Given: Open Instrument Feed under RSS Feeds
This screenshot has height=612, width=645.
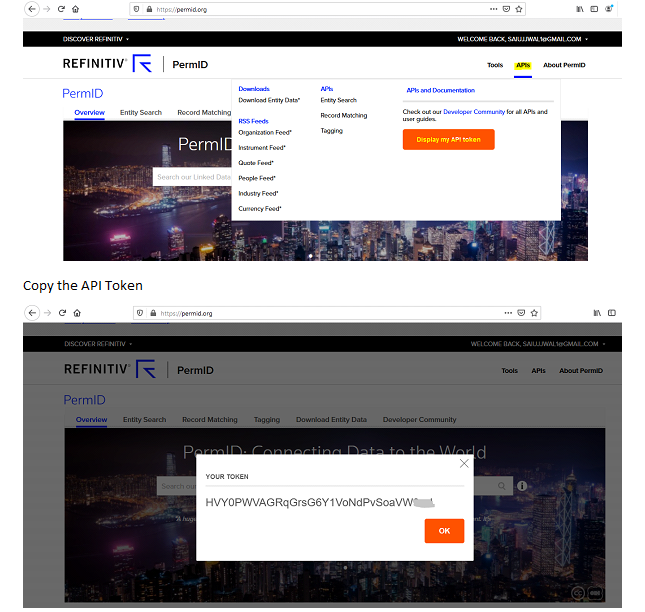Looking at the screenshot, I should click(262, 148).
